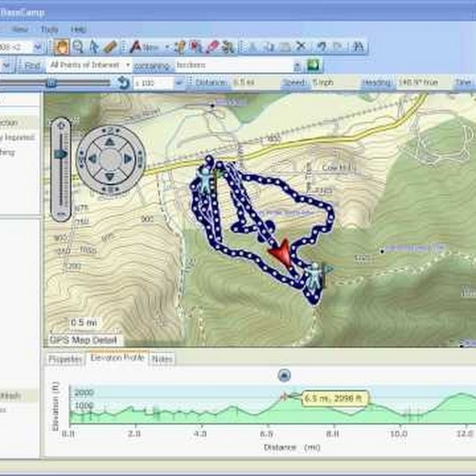The height and width of the screenshot is (476, 476).
Task: Click the binoculars Find icon
Action: click(x=359, y=47)
